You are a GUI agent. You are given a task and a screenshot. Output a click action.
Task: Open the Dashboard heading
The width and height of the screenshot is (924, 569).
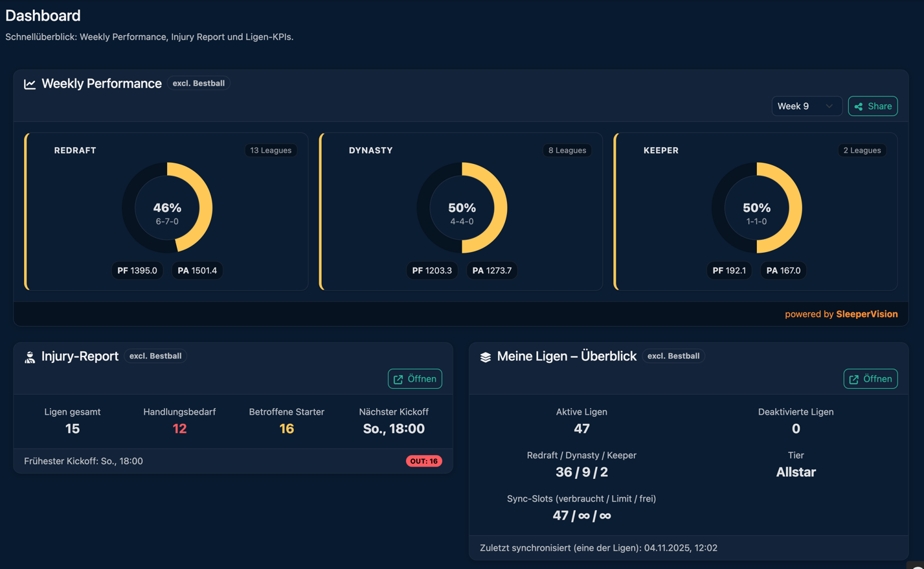pos(43,16)
